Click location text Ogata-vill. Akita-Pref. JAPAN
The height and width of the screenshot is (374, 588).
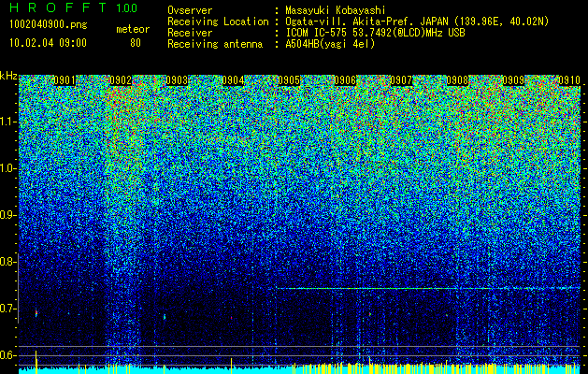point(366,22)
